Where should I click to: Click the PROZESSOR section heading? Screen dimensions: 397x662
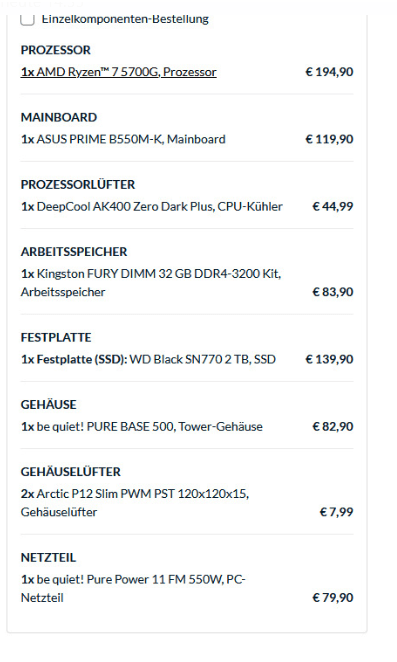point(56,50)
